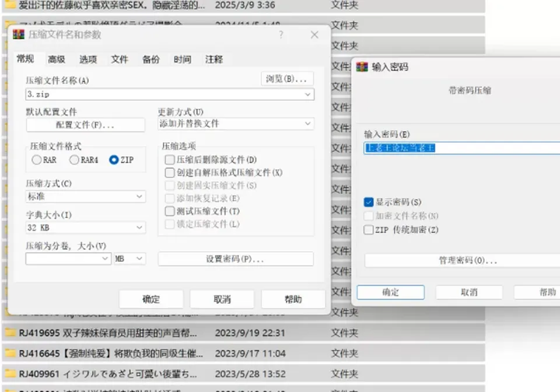Switch to the 高级 tab
The image size is (560, 392).
click(57, 60)
